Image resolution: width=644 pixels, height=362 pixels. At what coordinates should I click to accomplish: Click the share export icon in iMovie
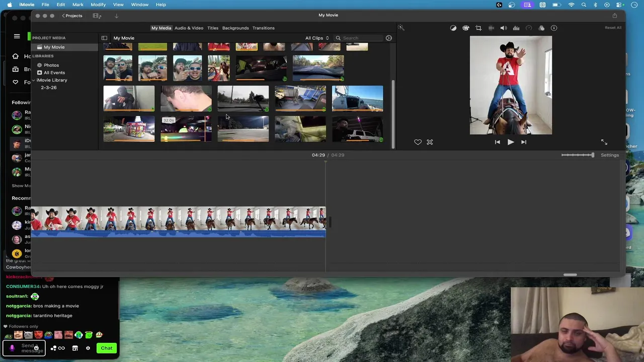(614, 16)
